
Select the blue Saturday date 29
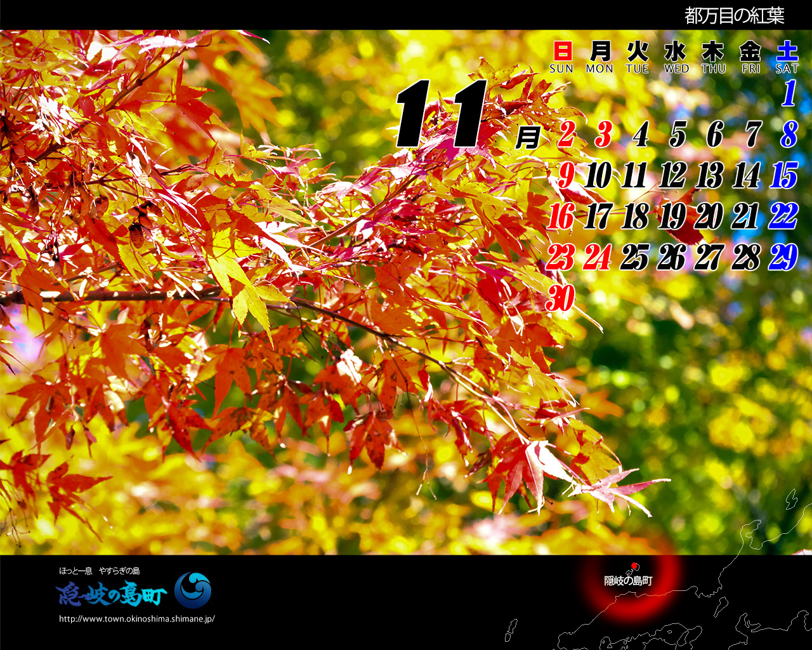(787, 256)
